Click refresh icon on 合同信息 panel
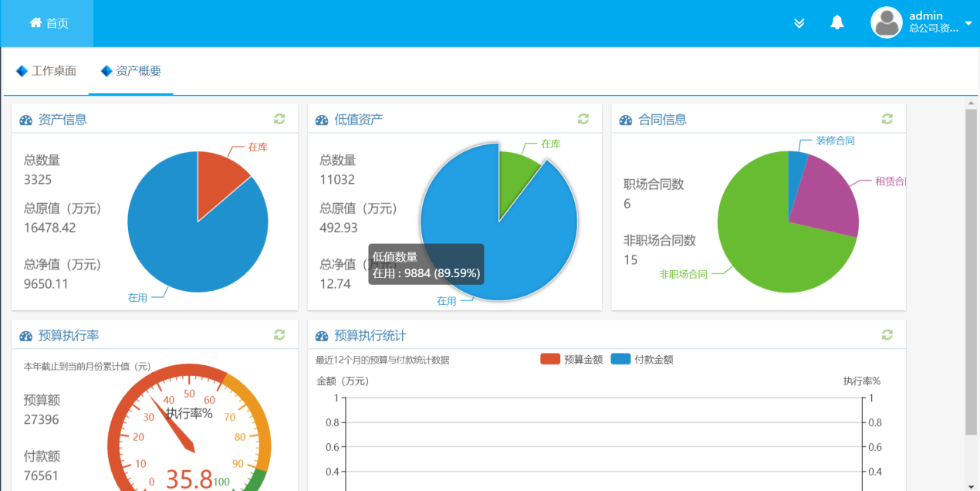The width and height of the screenshot is (980, 491). (887, 119)
